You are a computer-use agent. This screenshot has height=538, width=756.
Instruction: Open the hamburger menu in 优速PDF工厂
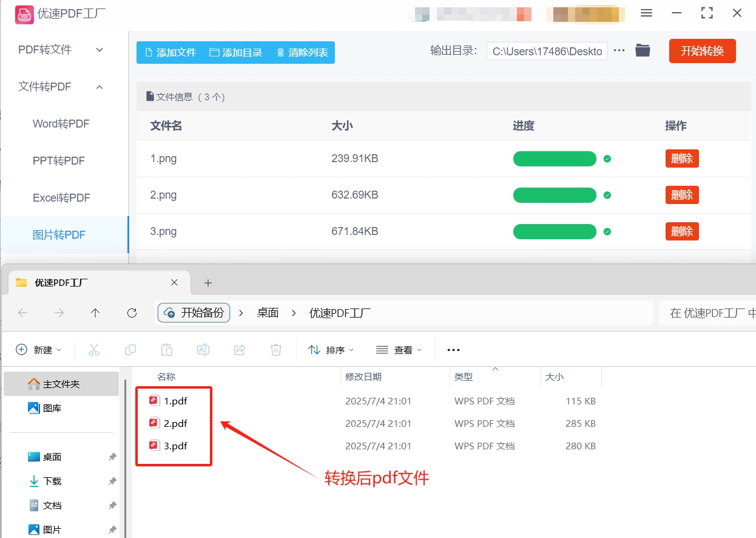pyautogui.click(x=646, y=13)
